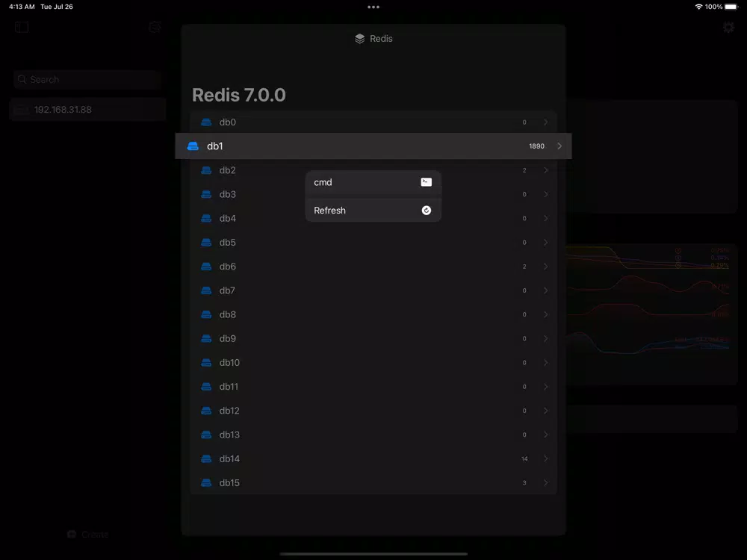The image size is (747, 560).
Task: Expand db12 using its chevron
Action: (x=546, y=411)
